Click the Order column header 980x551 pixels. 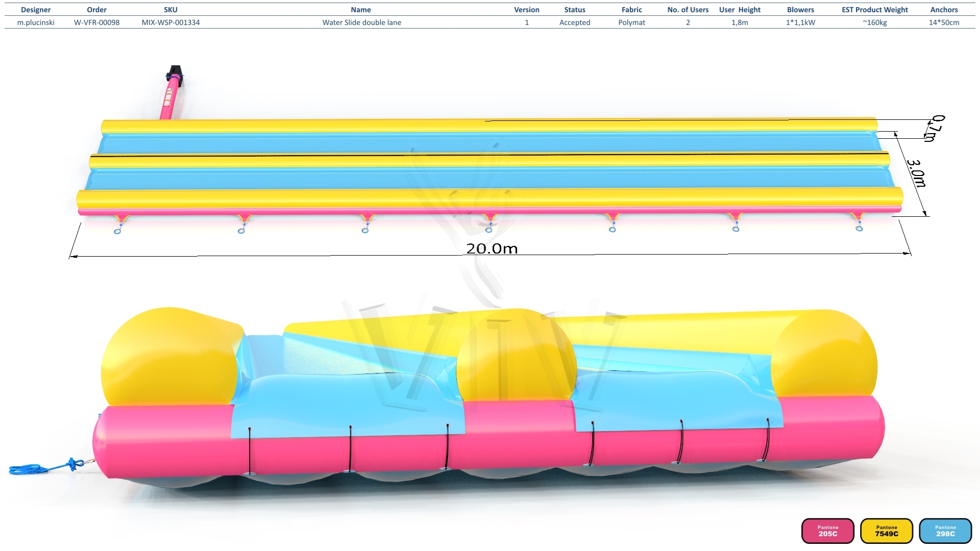(96, 10)
